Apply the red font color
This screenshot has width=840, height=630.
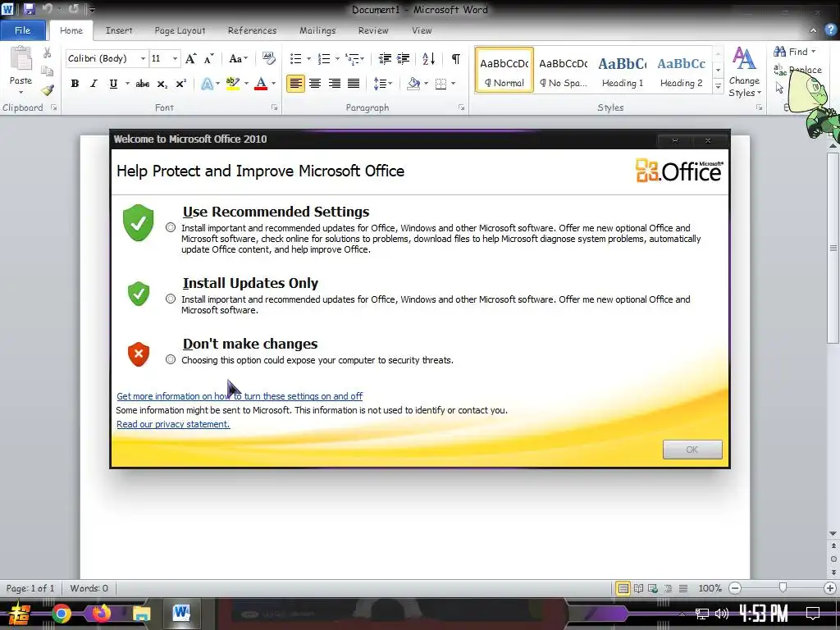click(x=261, y=84)
